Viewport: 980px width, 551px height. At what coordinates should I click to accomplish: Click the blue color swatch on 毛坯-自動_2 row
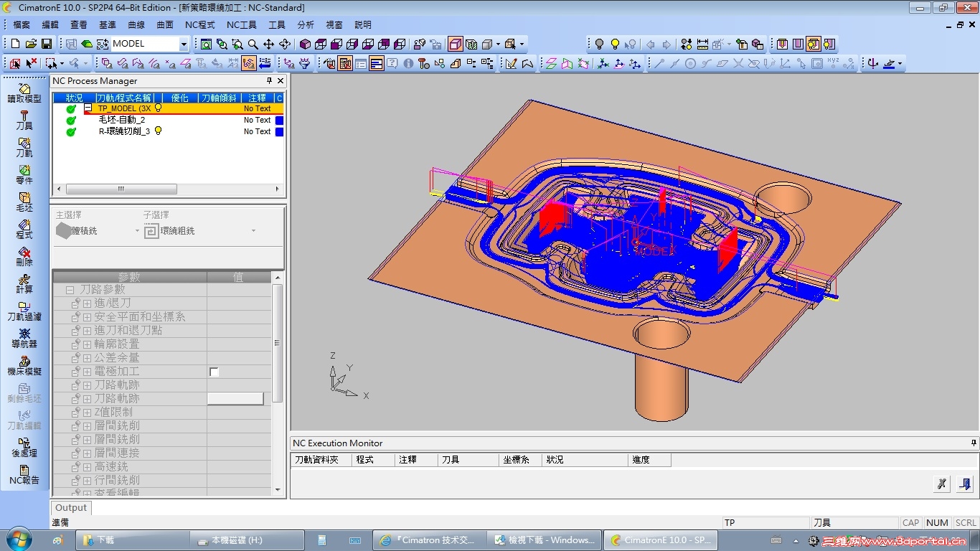click(x=280, y=120)
